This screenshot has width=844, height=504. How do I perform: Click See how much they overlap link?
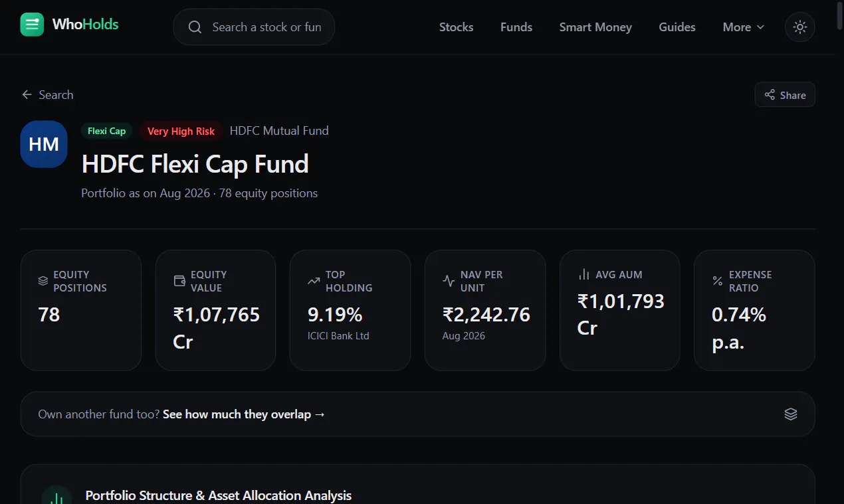(244, 414)
